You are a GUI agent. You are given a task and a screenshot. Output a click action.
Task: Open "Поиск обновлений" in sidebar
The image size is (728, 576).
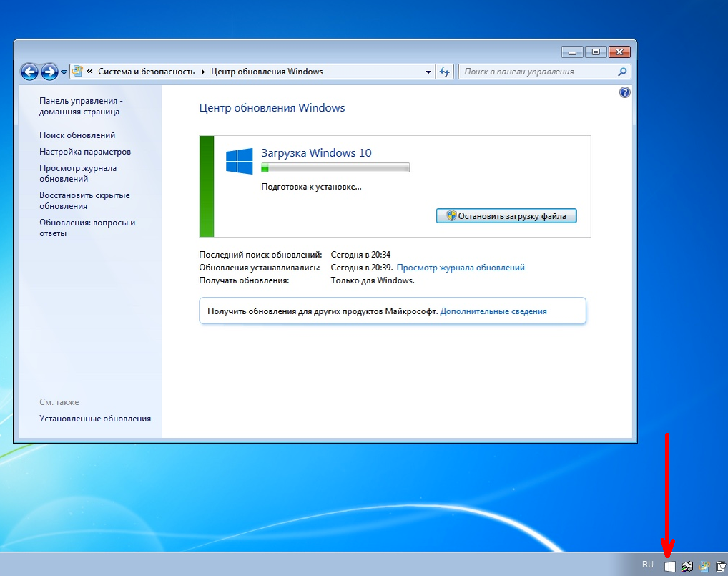pos(77,135)
